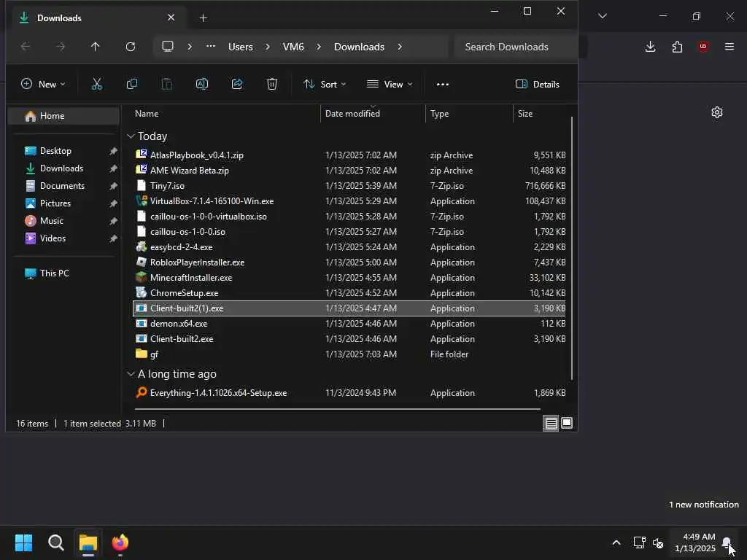Click VM6 in the breadcrumb path
The height and width of the screenshot is (560, 747).
pos(293,47)
